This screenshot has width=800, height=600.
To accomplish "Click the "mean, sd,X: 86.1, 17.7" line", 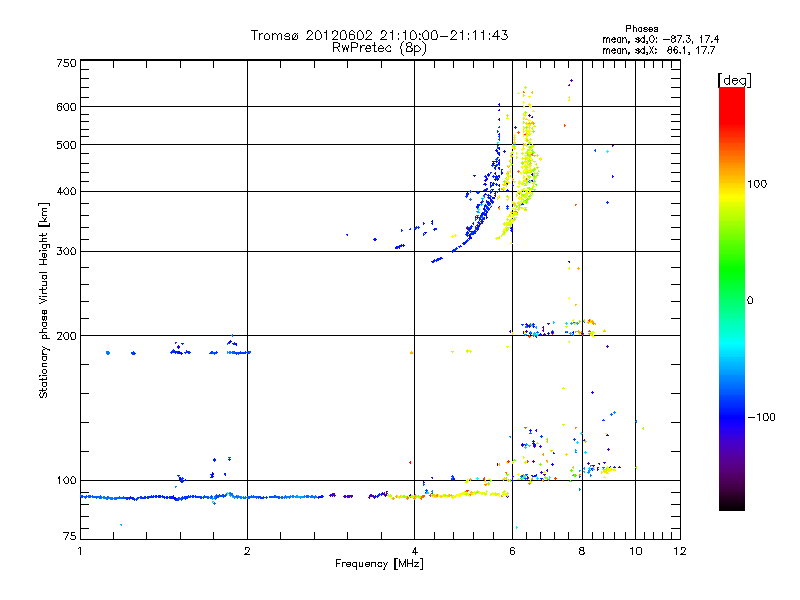I will [659, 50].
